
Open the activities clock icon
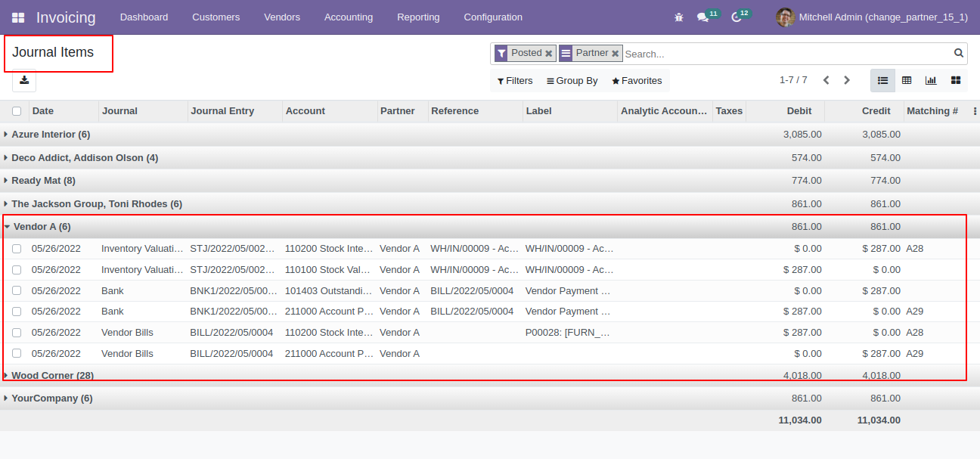pos(737,17)
